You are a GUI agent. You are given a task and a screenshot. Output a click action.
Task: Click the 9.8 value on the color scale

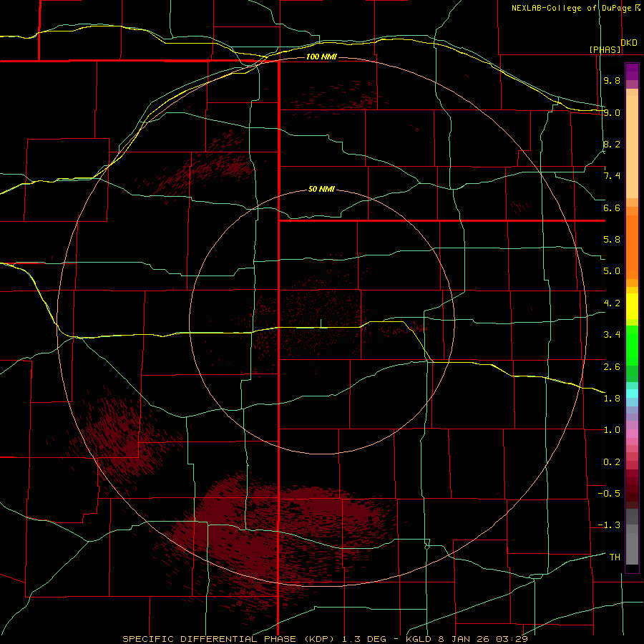pos(612,80)
